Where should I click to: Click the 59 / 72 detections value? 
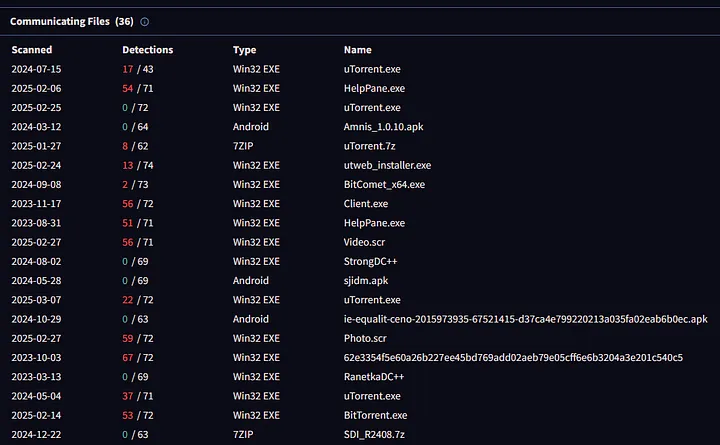click(138, 338)
